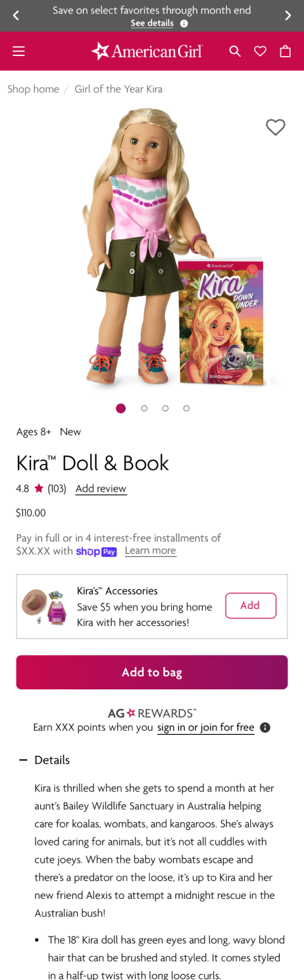304x980 pixels.
Task: Click Kira's Accessories thumbnail image
Action: pos(45,607)
